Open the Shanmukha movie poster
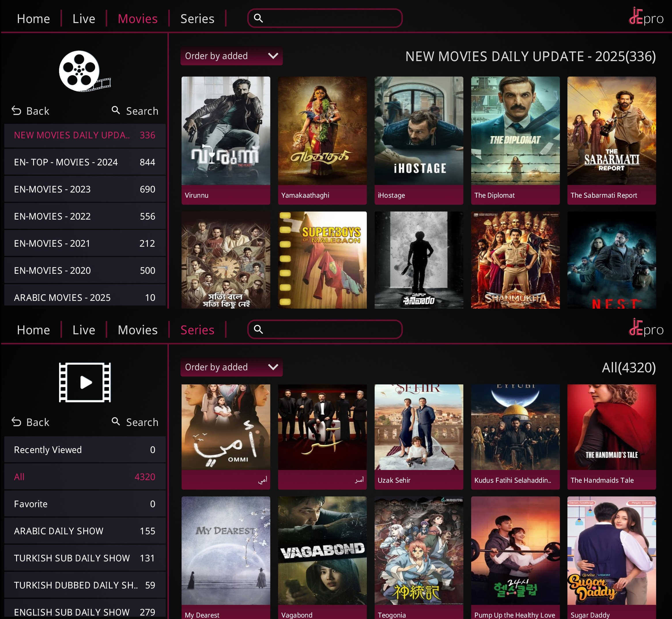The image size is (672, 619). tap(515, 260)
